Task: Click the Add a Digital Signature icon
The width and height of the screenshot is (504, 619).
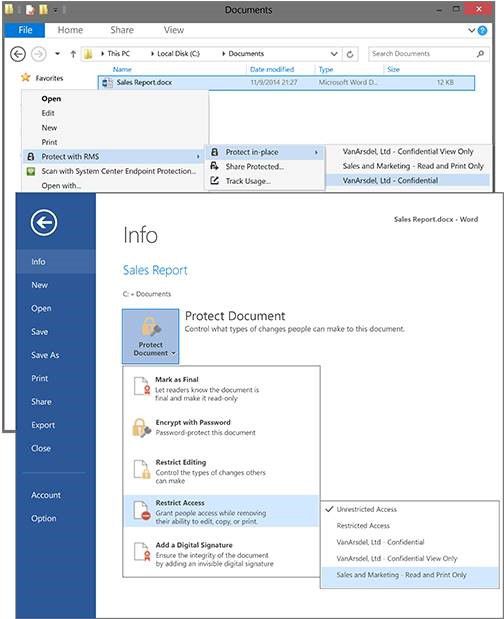Action: click(142, 552)
